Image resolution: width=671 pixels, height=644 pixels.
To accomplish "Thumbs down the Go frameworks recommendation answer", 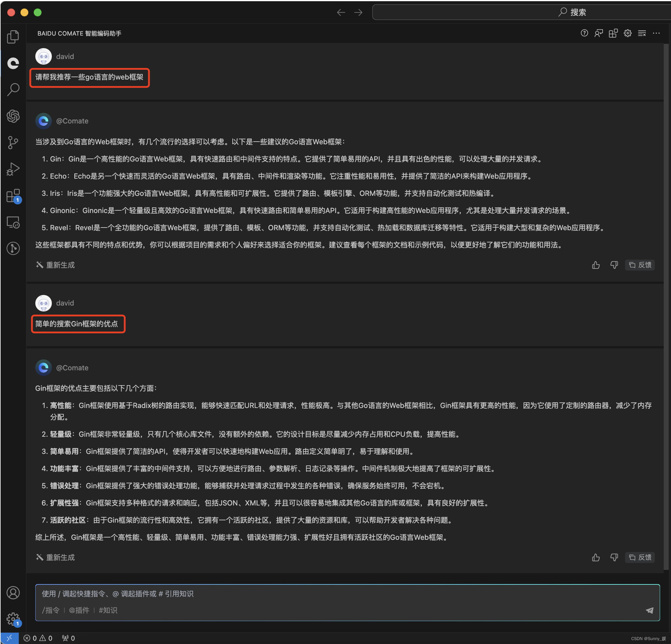I will [614, 265].
